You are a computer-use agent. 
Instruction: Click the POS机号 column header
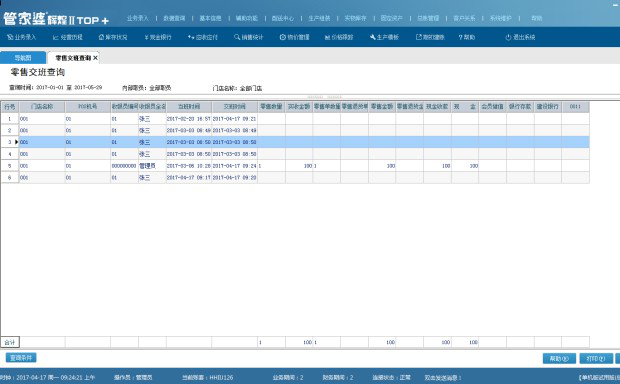point(87,107)
